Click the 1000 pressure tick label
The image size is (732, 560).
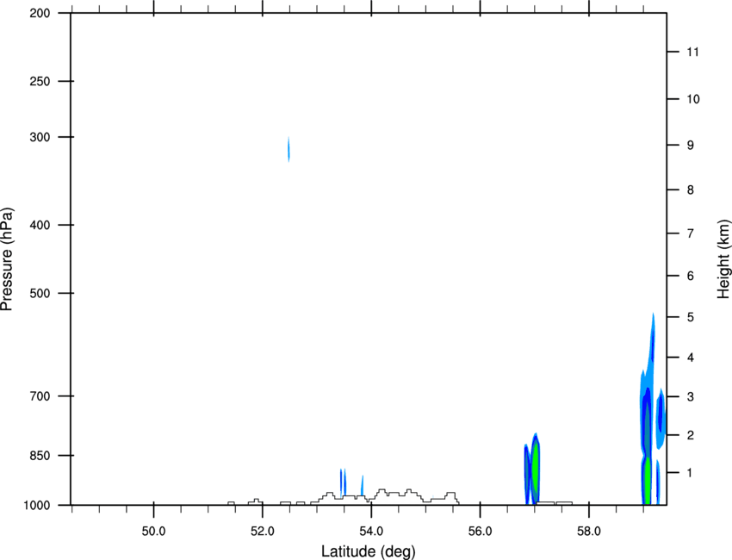pyautogui.click(x=36, y=506)
